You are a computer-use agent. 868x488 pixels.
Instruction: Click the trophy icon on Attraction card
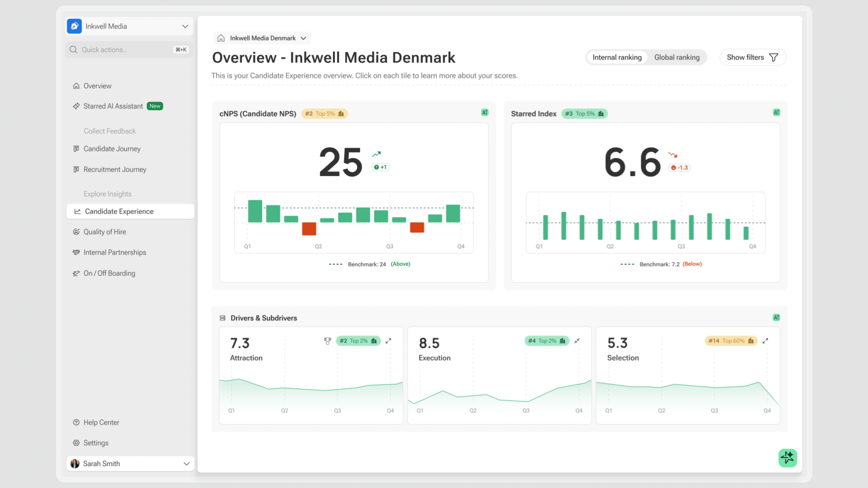tap(327, 341)
